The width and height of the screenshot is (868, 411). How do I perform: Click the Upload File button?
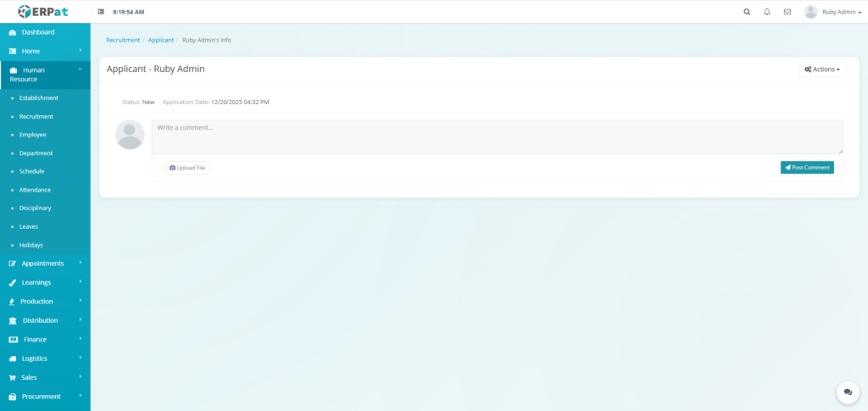[x=187, y=168]
